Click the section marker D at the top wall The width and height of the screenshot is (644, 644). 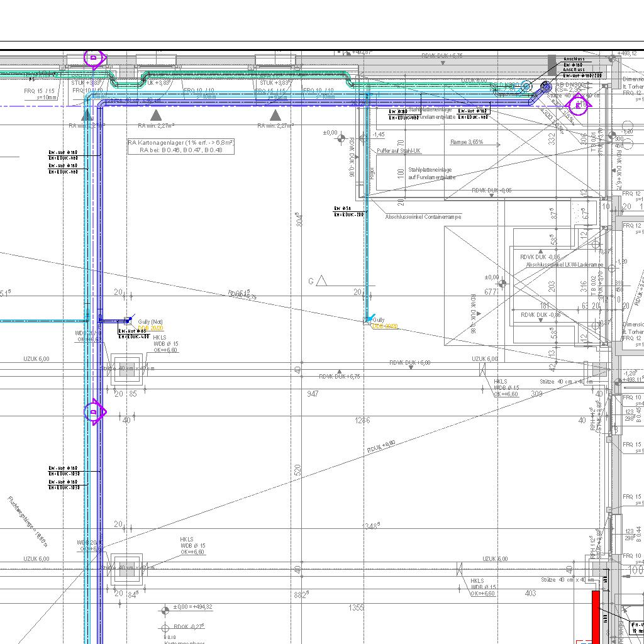point(94,58)
